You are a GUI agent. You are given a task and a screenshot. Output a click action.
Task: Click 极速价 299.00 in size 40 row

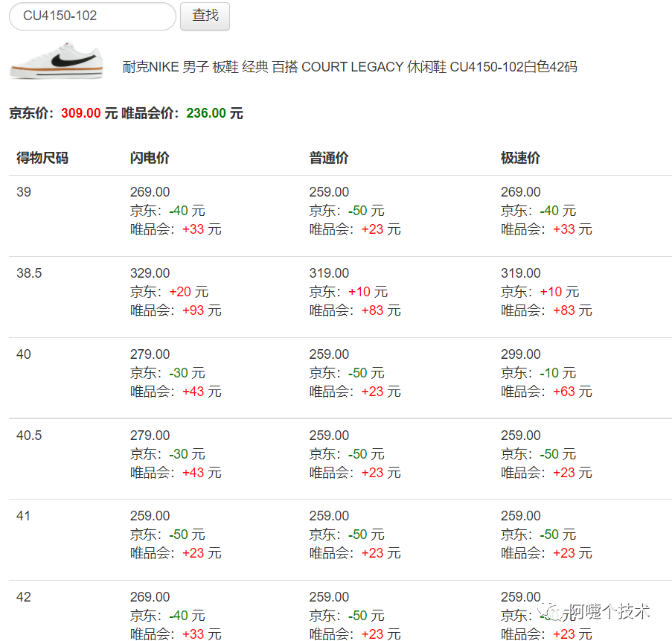pos(521,354)
